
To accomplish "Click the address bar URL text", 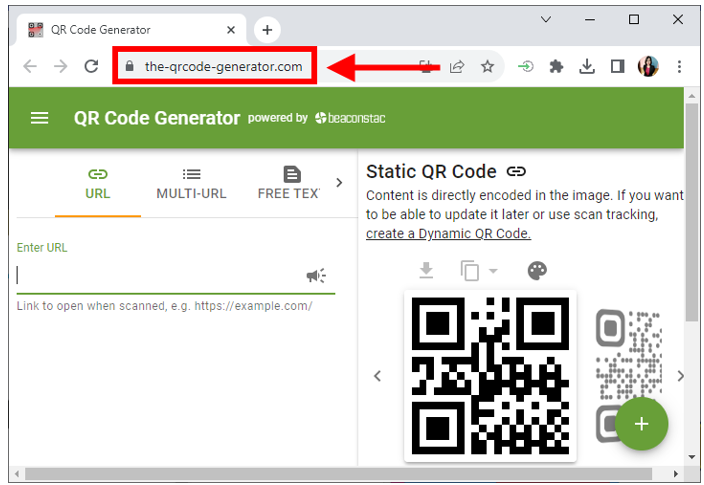I will (x=223, y=67).
